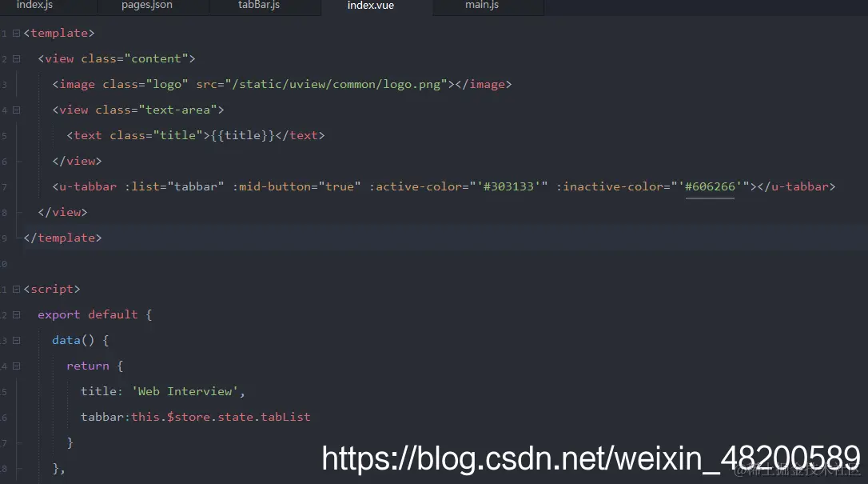Screen dimensions: 868x484
Task: Switch to the index.js tab
Action: pos(34,5)
